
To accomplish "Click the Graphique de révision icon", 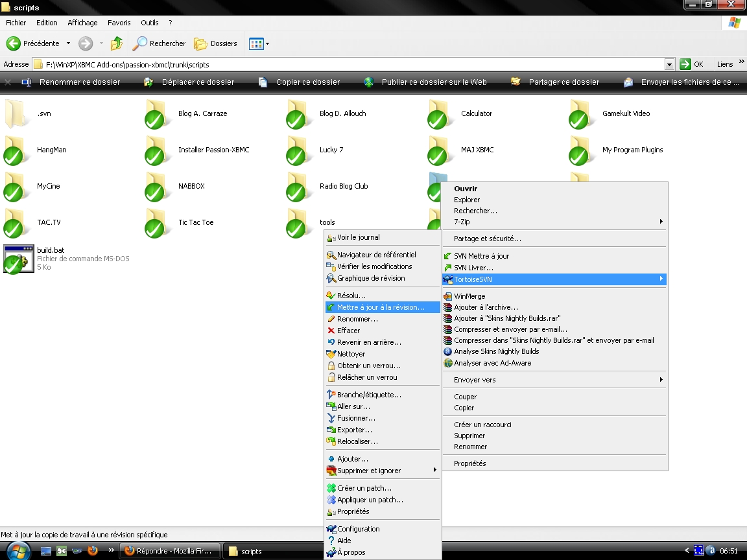I will (331, 278).
